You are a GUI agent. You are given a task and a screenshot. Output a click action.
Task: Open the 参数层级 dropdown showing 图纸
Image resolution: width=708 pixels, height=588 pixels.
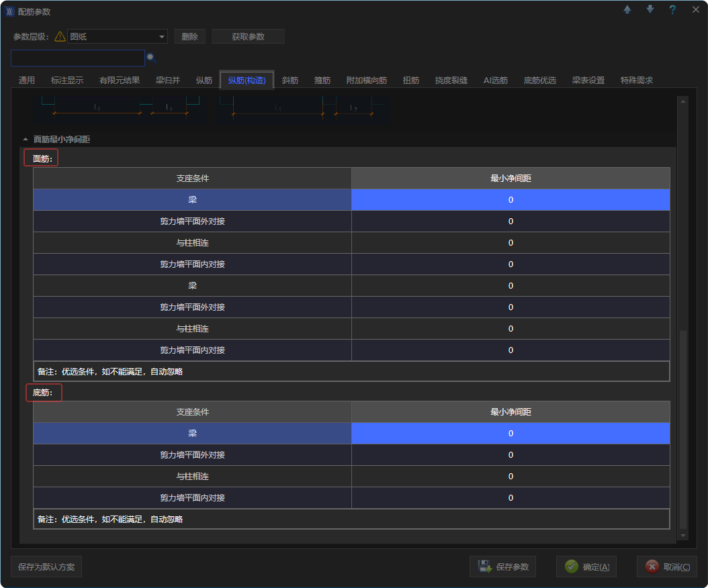tap(117, 36)
